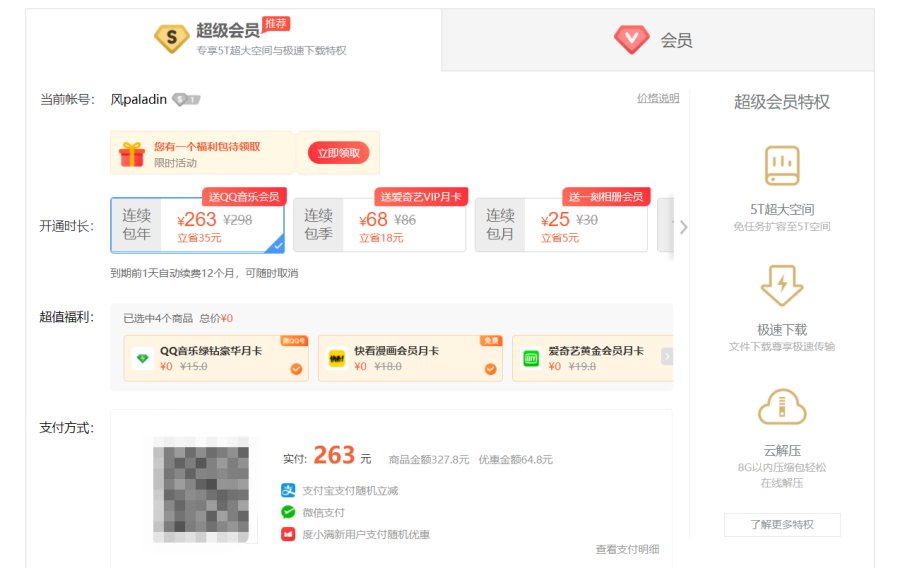900x568 pixels.
Task: Switch to the 会员 tab
Action: coord(658,40)
